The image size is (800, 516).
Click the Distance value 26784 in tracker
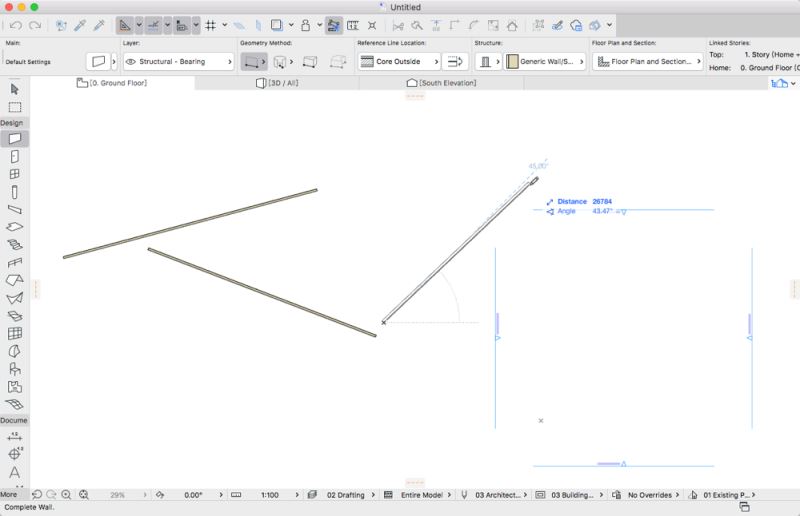tap(602, 202)
